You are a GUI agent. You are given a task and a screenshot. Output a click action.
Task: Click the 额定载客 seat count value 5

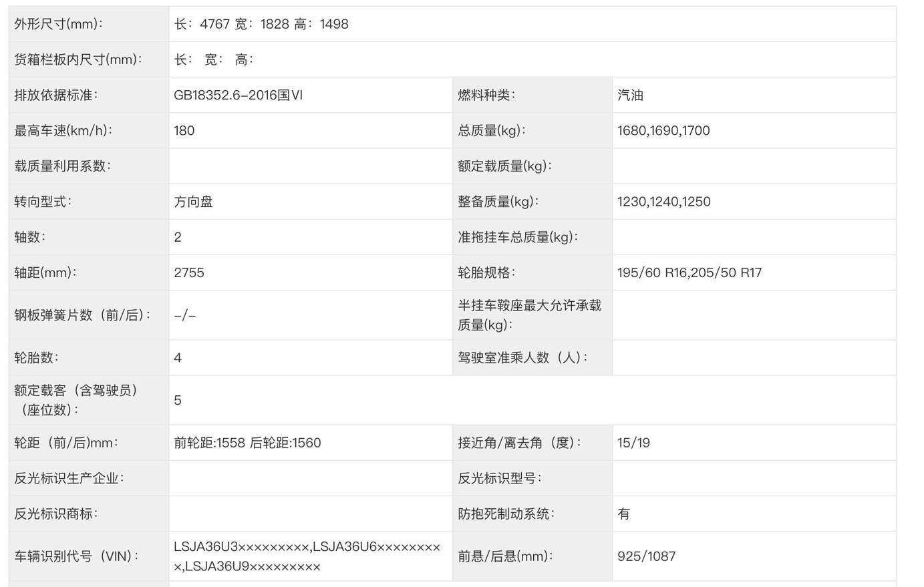(x=178, y=400)
